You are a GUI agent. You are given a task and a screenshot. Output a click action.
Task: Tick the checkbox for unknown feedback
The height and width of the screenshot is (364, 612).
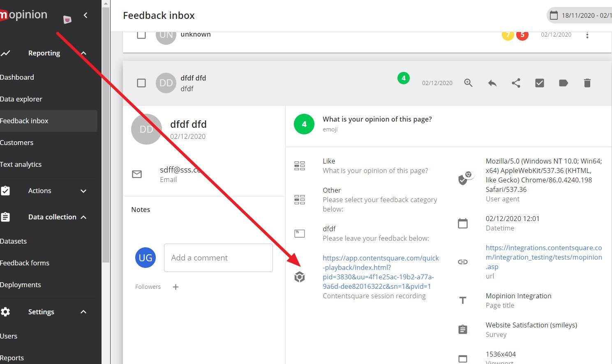[141, 35]
